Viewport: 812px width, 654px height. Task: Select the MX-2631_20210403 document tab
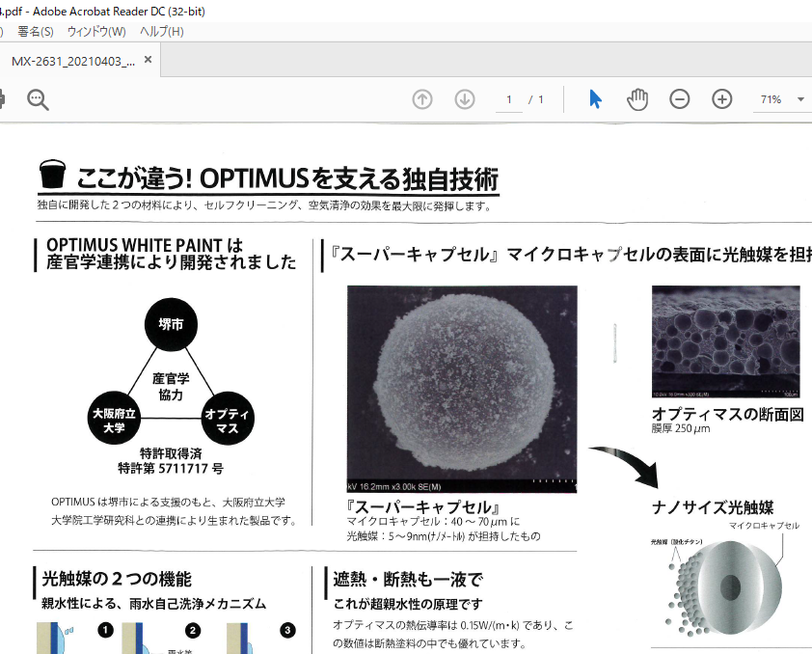pos(73,61)
